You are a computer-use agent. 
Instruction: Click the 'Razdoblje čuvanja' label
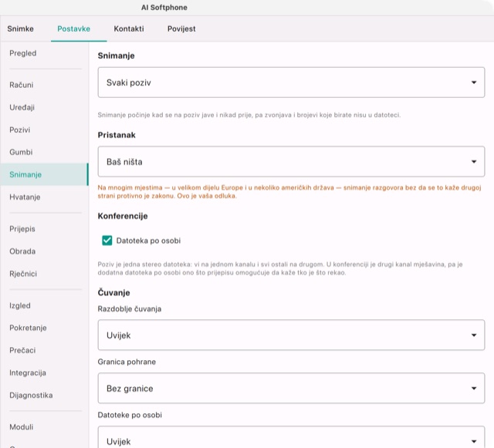click(x=130, y=309)
